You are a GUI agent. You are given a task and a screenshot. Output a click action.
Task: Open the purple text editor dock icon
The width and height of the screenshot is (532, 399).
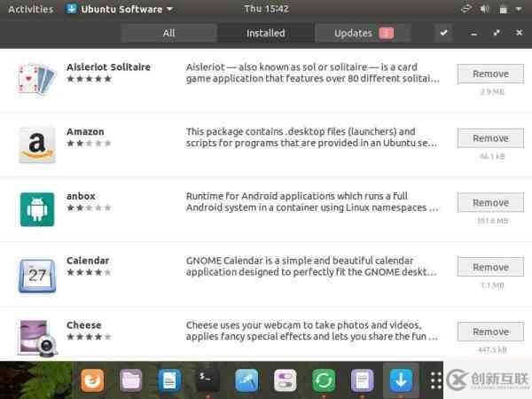(x=362, y=380)
